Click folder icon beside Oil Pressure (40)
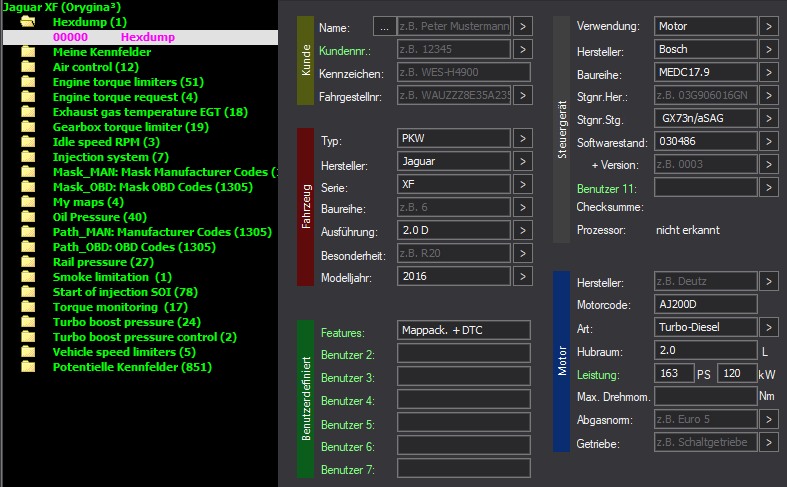 pos(28,217)
